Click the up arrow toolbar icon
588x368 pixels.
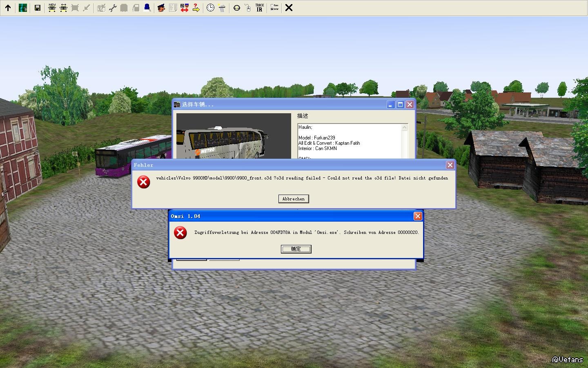click(x=8, y=8)
